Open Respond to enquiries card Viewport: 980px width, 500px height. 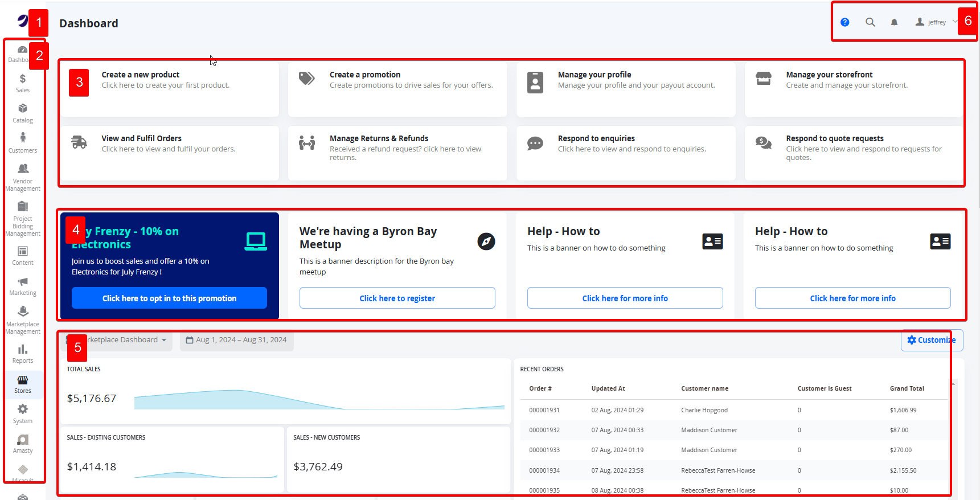pyautogui.click(x=626, y=153)
